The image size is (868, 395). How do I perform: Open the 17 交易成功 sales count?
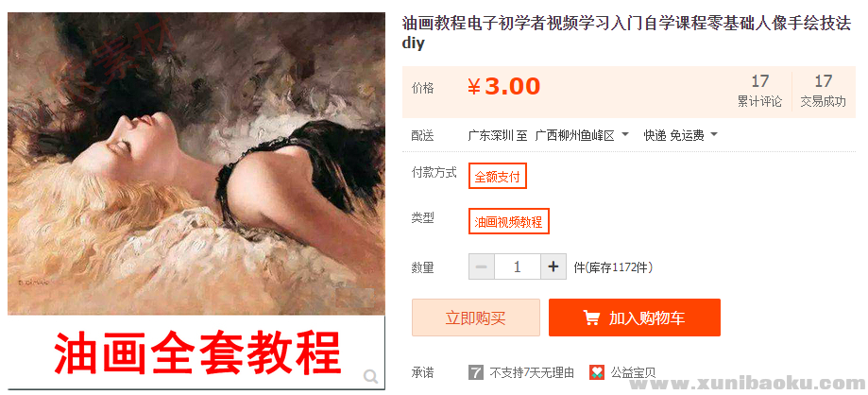(x=824, y=91)
